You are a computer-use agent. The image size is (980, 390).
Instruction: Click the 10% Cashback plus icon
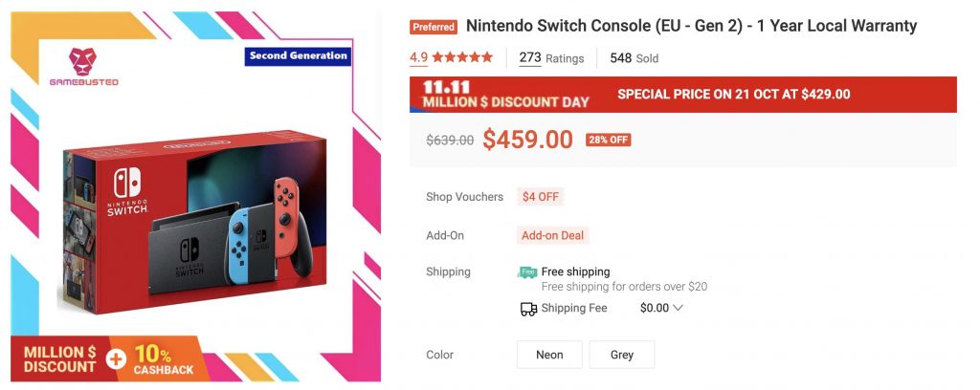(116, 359)
